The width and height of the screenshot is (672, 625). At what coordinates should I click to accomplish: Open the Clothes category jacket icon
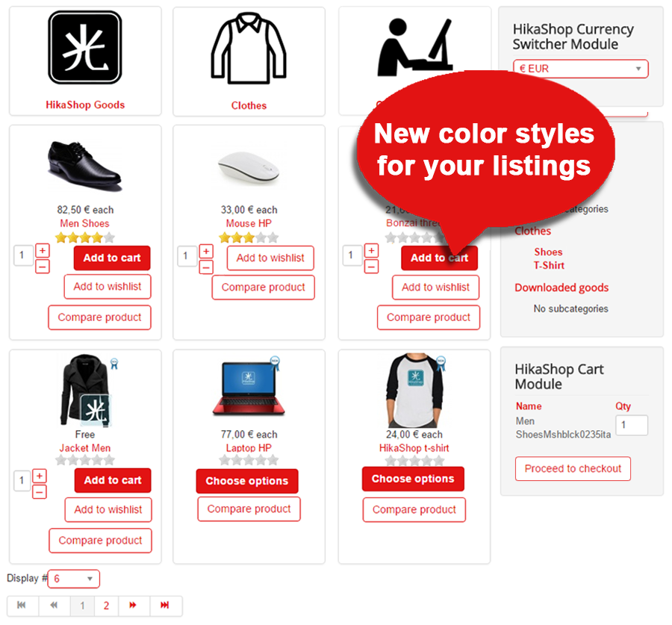pyautogui.click(x=249, y=49)
